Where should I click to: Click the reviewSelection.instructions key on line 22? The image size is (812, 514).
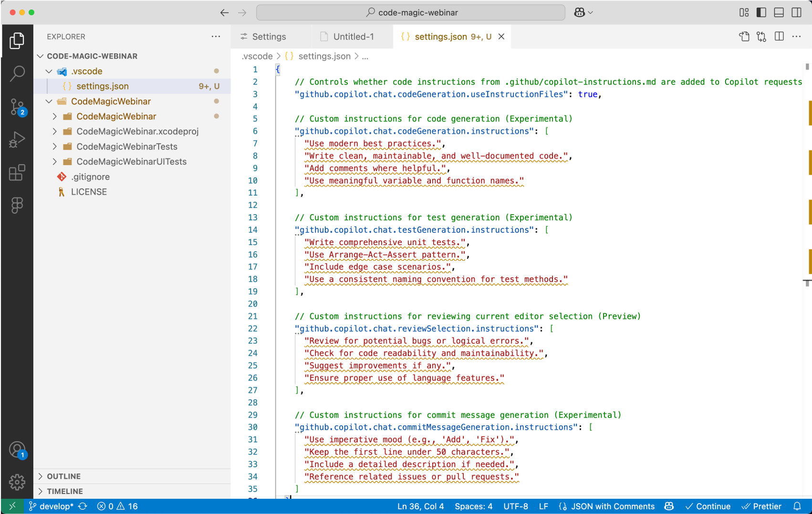[x=417, y=329]
